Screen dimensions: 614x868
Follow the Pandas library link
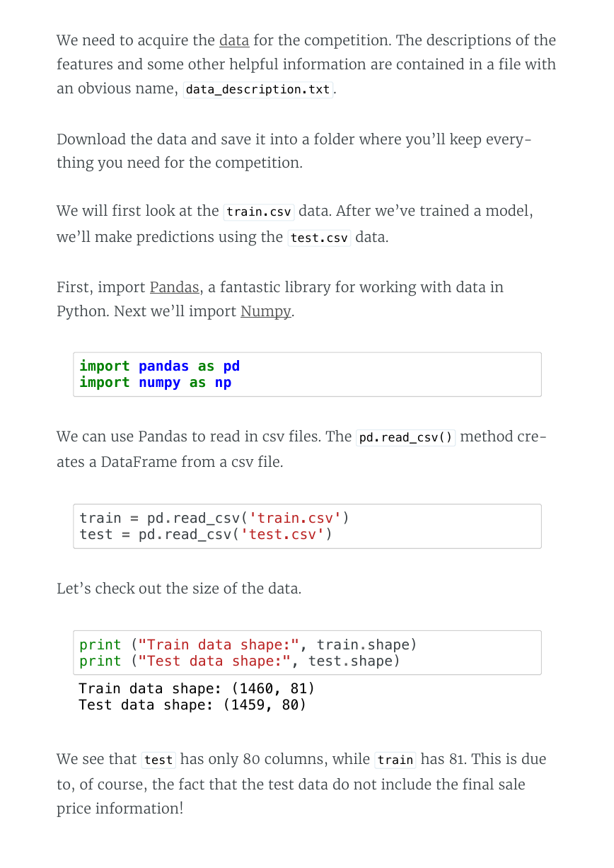pos(174,287)
